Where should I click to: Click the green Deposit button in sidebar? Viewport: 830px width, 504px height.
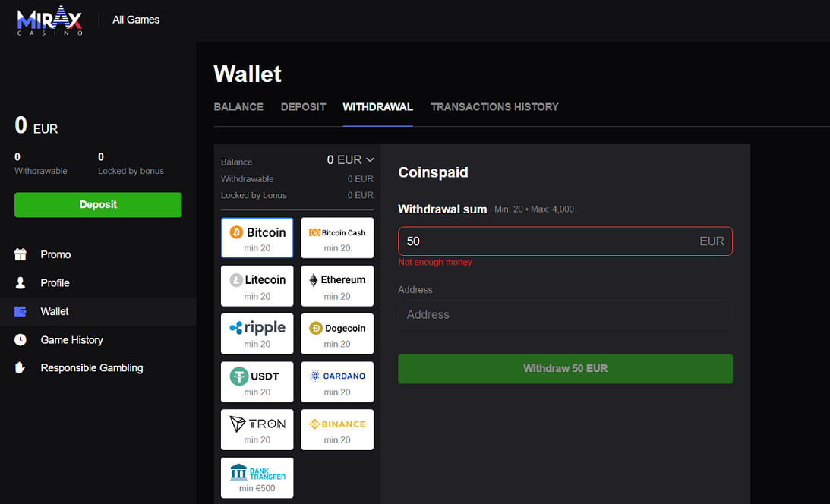pos(98,205)
